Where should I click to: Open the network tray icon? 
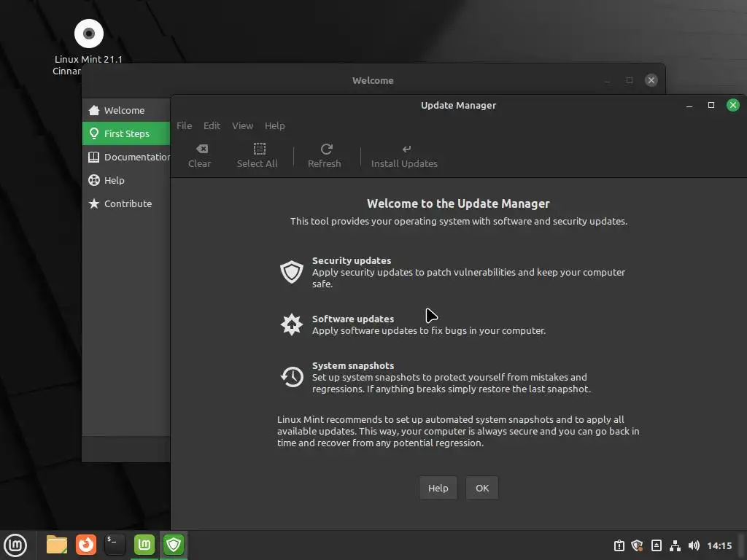[x=675, y=545]
